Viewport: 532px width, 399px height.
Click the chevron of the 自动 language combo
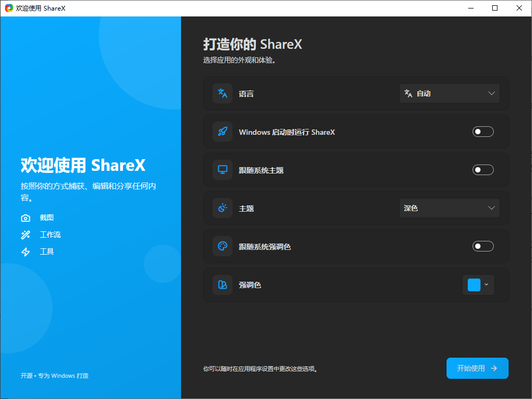491,93
